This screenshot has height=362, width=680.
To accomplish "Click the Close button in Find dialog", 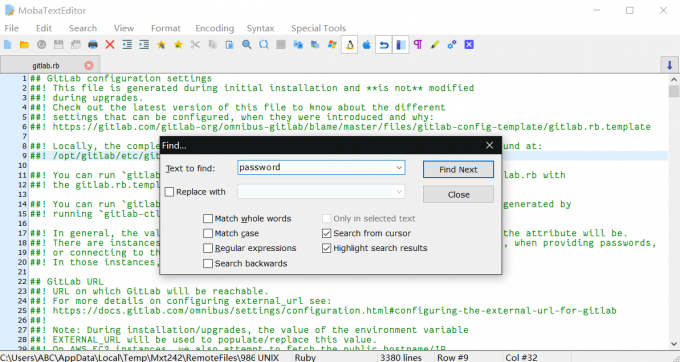I will pyautogui.click(x=458, y=195).
